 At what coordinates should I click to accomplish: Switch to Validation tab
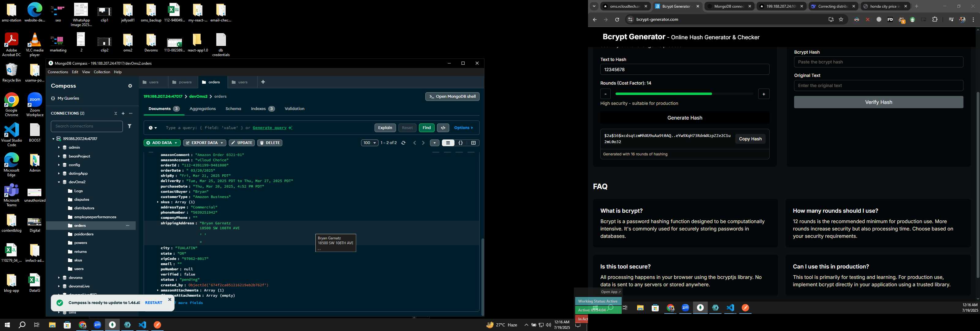pyautogui.click(x=294, y=109)
